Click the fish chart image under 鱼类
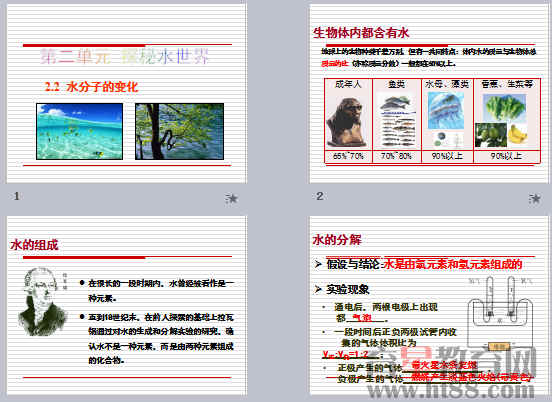The image size is (552, 402). (397, 121)
